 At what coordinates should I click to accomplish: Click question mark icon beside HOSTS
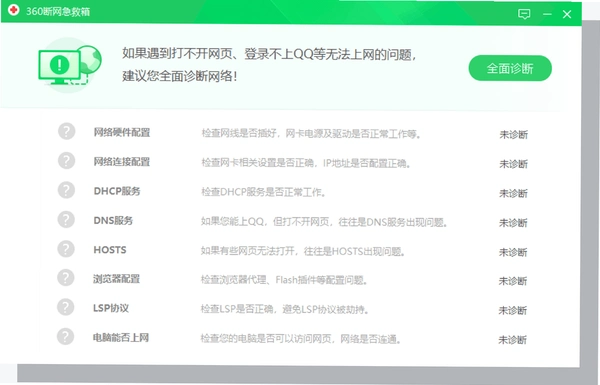tap(66, 249)
